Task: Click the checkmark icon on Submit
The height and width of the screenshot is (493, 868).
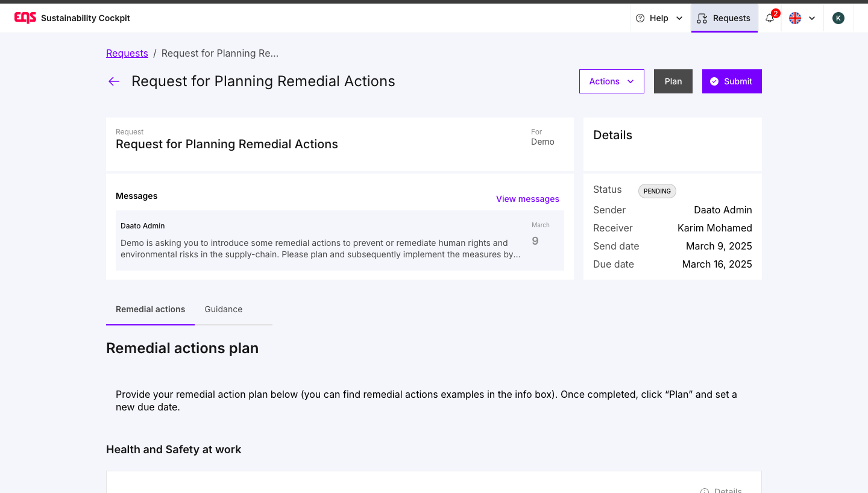Action: click(714, 81)
